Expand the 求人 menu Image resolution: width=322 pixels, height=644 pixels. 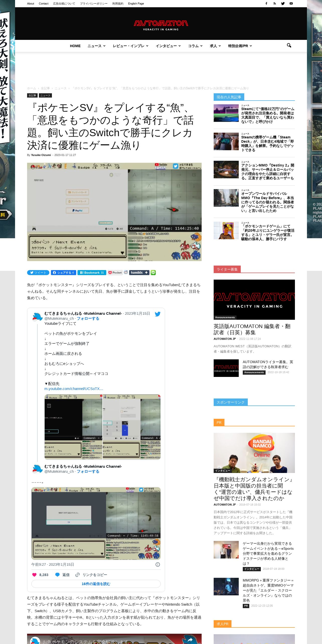click(x=215, y=46)
